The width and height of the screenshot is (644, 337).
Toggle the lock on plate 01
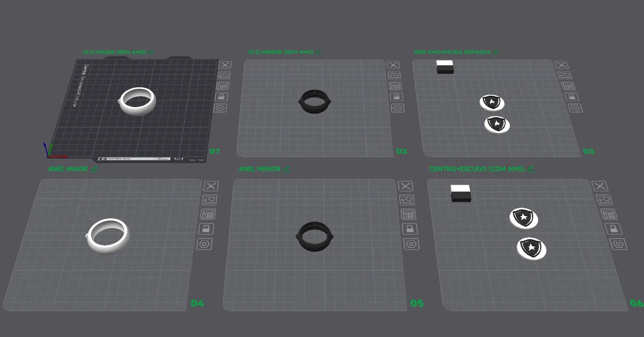(222, 97)
